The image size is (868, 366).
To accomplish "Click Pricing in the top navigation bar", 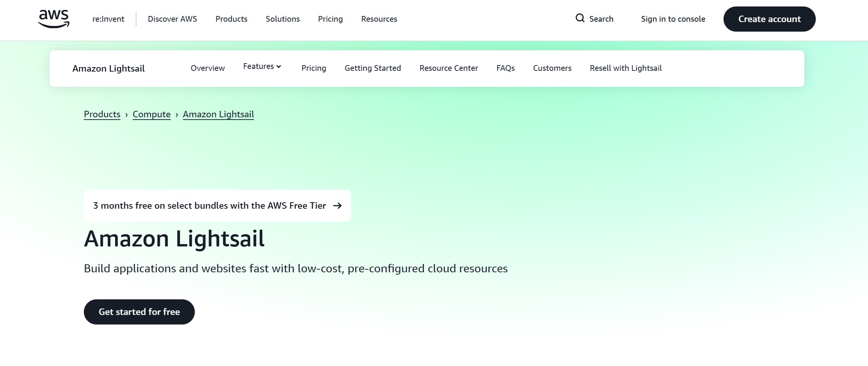I will (330, 19).
